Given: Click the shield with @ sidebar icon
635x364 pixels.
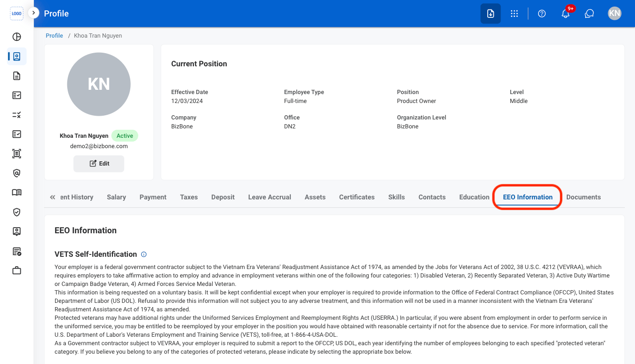Looking at the screenshot, I should coord(16,173).
